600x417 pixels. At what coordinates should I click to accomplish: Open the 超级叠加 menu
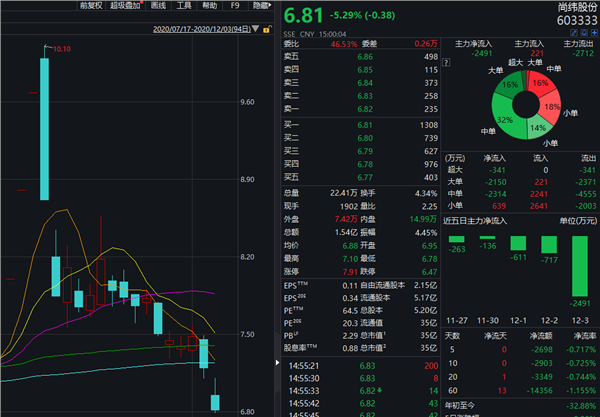coord(126,5)
